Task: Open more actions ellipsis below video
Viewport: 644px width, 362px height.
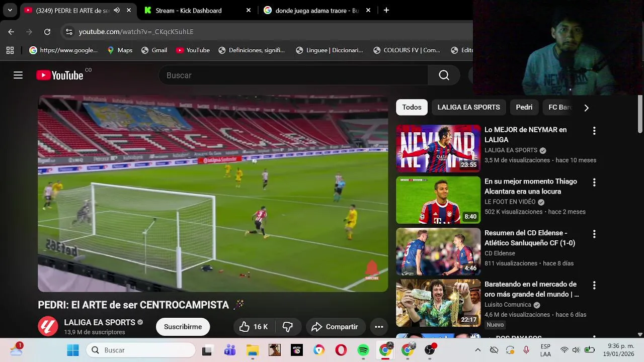Action: [x=379, y=327]
